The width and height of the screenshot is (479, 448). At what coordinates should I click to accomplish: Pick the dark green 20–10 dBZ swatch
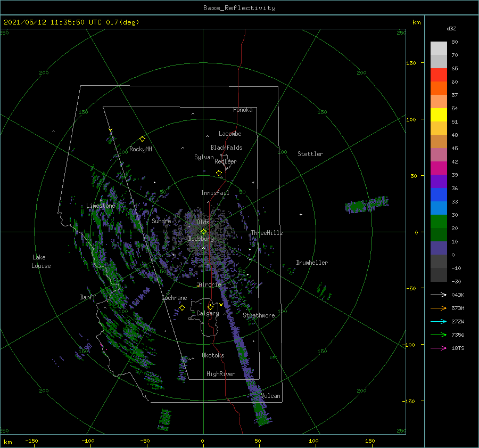click(439, 235)
